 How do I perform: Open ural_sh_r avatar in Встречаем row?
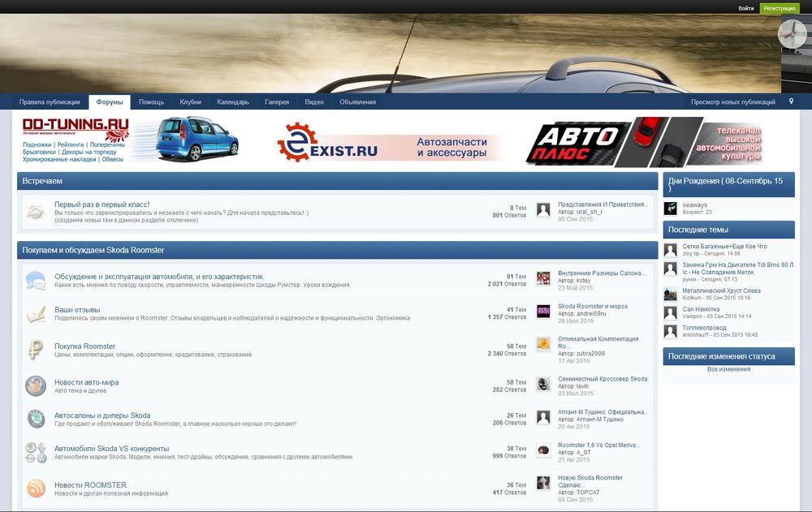pyautogui.click(x=543, y=209)
